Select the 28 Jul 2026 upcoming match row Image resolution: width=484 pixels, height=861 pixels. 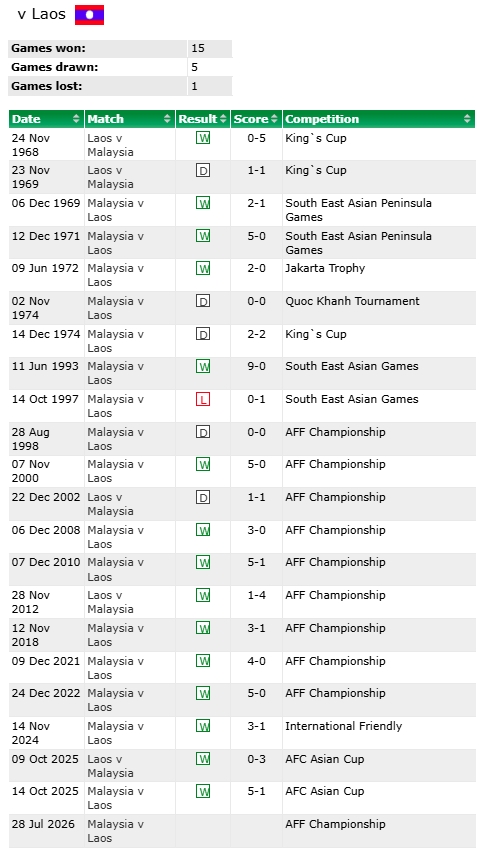[242, 831]
